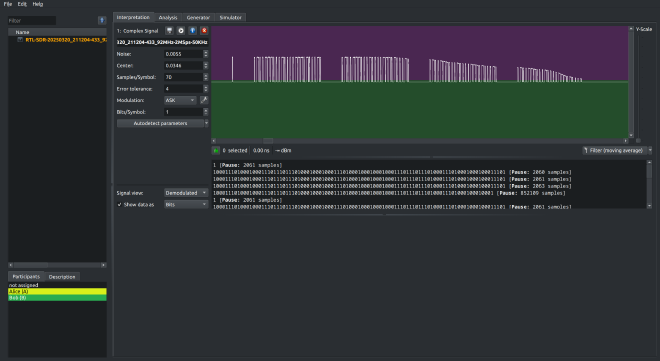Click the up arrow of signal vertical scrollbar

[631, 29]
